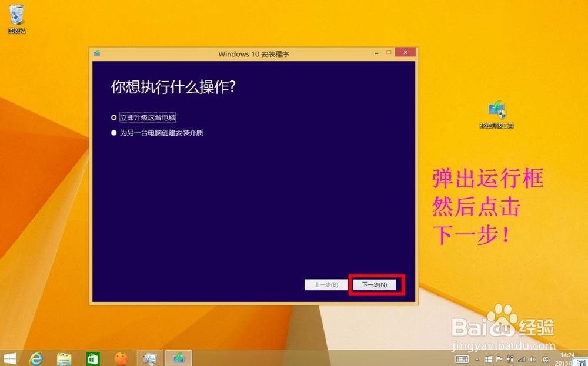This screenshot has width=588, height=366.
Task: Open the network signal tray icon
Action: (522, 360)
